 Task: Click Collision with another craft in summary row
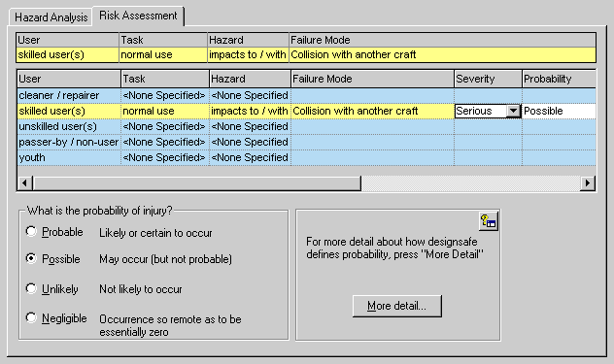click(x=442, y=54)
